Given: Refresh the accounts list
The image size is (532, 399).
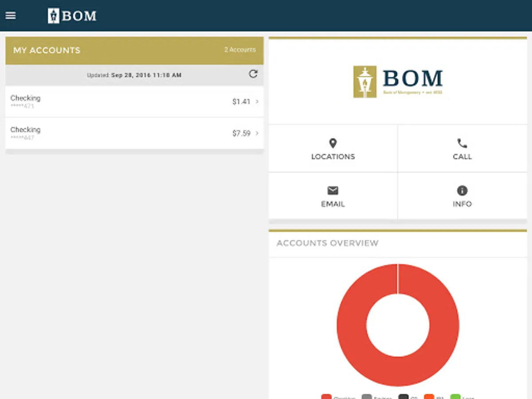Looking at the screenshot, I should [253, 74].
